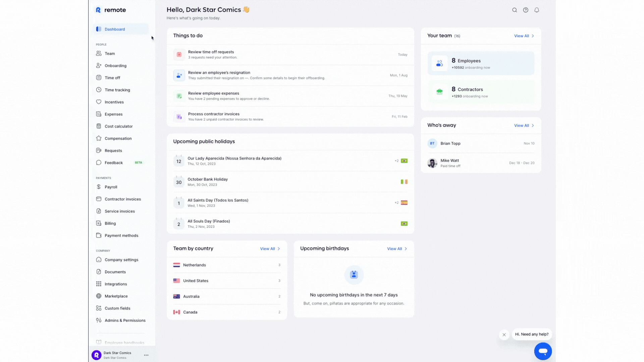Click the chevron beside Upcoming birthdays View All
This screenshot has width=644, height=362.
click(406, 249)
